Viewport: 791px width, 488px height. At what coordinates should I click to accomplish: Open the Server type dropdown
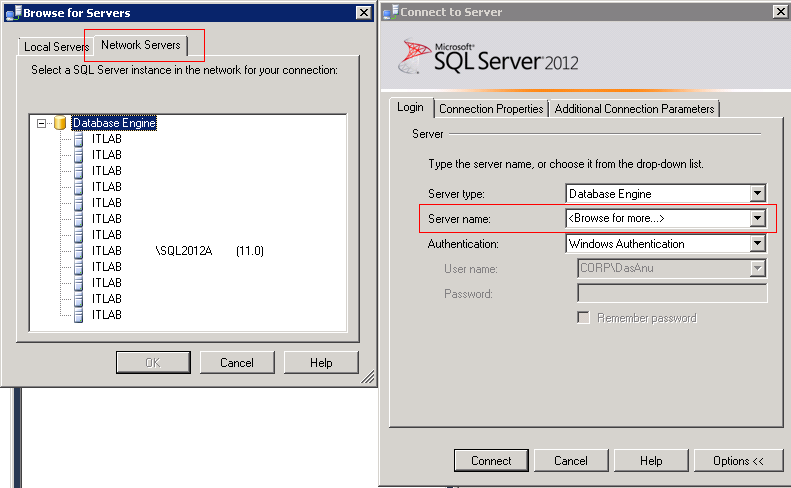pos(757,193)
